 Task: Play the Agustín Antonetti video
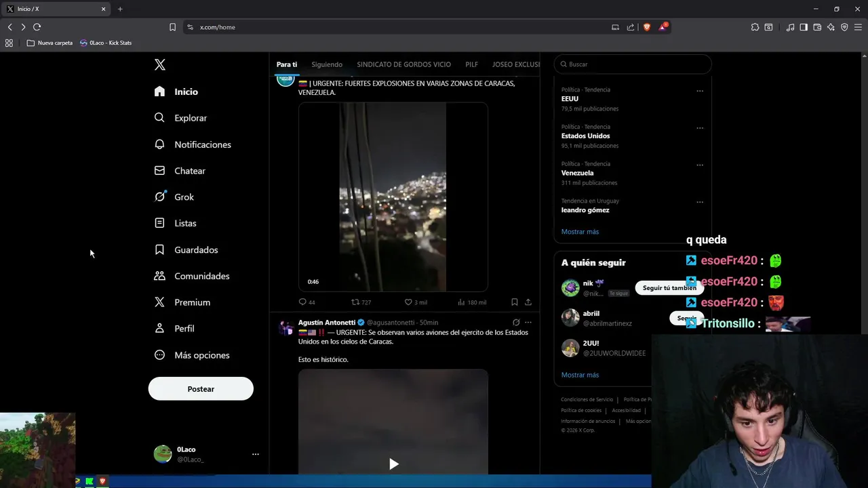click(x=393, y=464)
